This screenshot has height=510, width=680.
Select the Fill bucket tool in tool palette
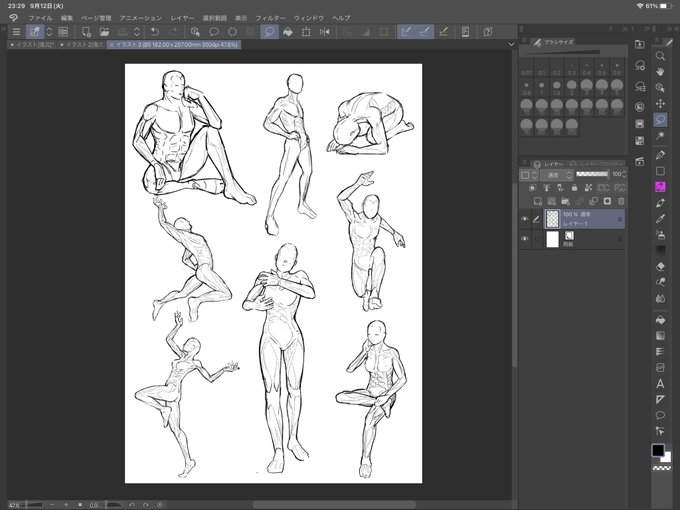point(660,320)
